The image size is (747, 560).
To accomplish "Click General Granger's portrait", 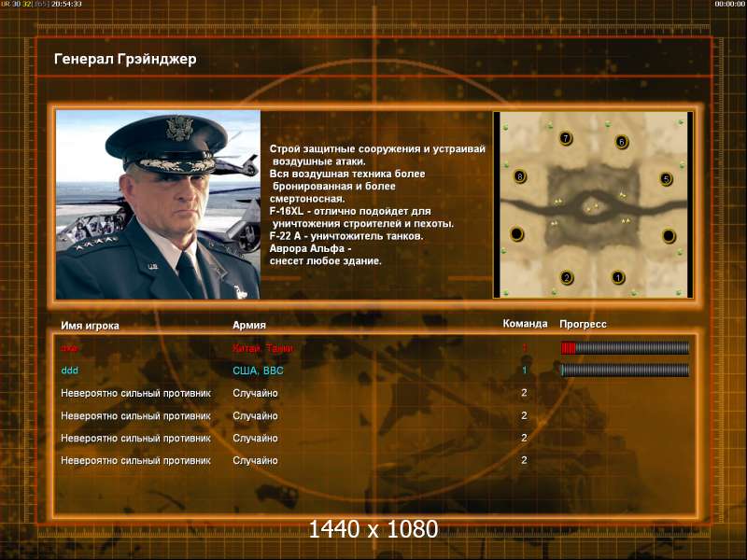I will [158, 204].
